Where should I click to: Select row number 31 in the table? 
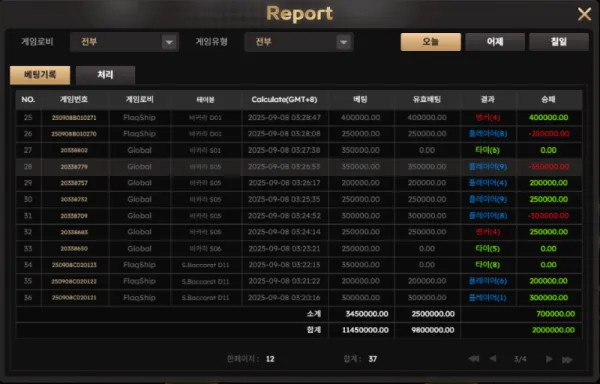tap(299, 216)
